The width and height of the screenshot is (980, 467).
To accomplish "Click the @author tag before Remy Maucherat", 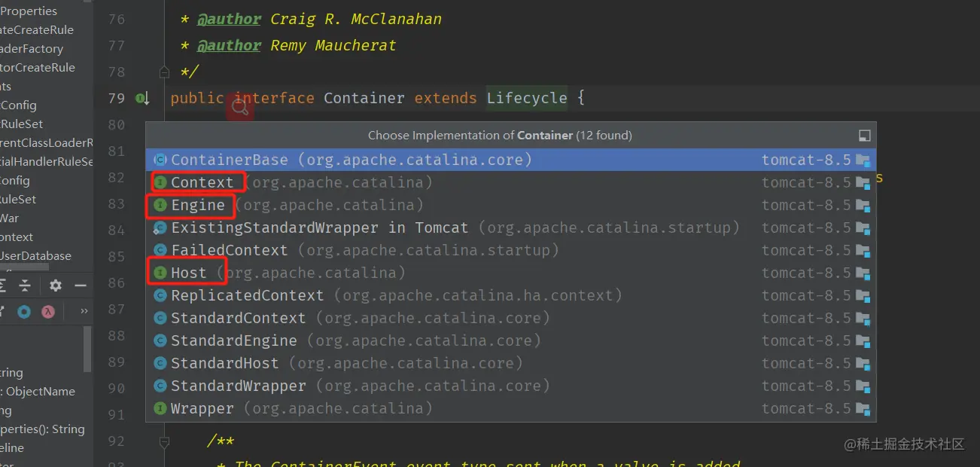I will point(230,45).
